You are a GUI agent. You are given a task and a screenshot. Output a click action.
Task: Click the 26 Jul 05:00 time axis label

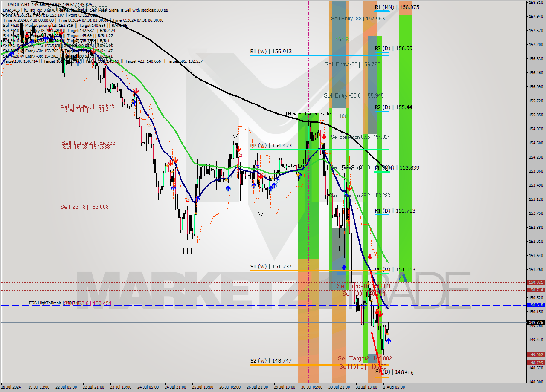pyautogui.click(x=230, y=387)
